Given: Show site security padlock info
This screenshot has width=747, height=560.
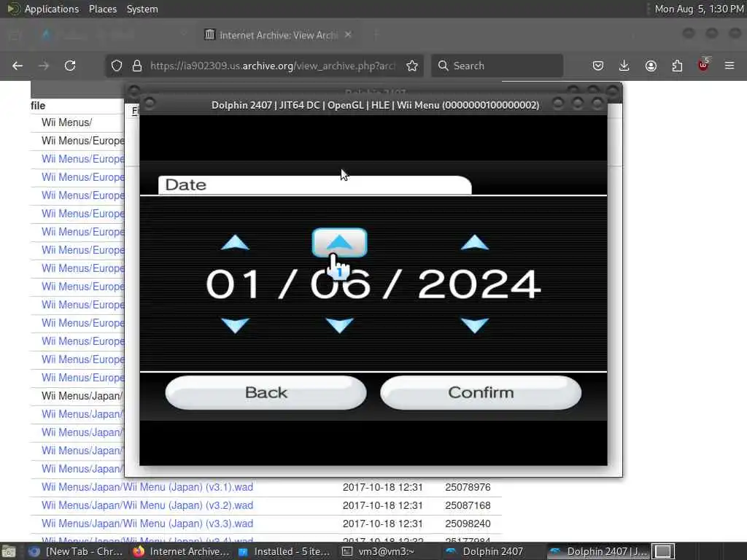Looking at the screenshot, I should [137, 66].
